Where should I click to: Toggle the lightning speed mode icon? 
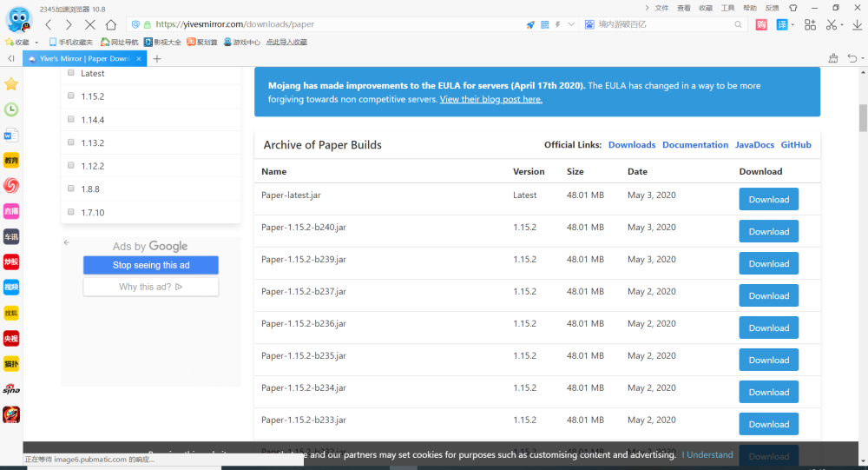point(558,24)
